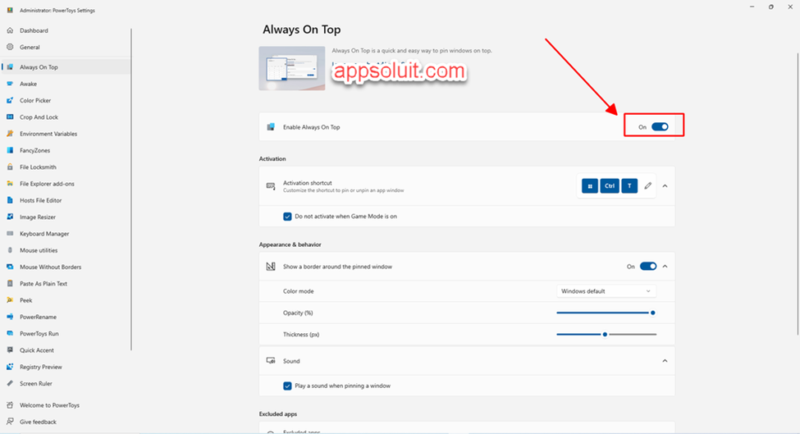This screenshot has width=800, height=434.
Task: Select Screen Ruler label in the sidebar
Action: coord(36,384)
